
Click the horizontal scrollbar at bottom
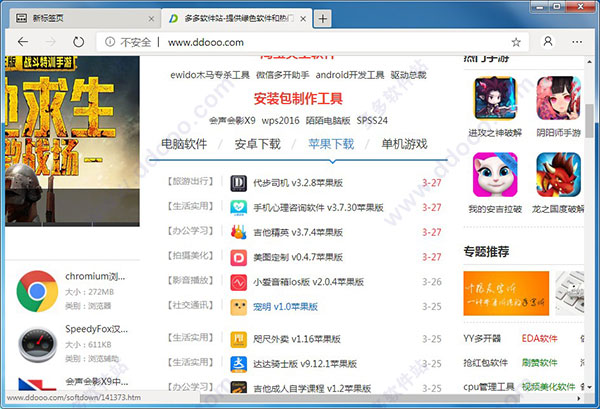pos(360,399)
